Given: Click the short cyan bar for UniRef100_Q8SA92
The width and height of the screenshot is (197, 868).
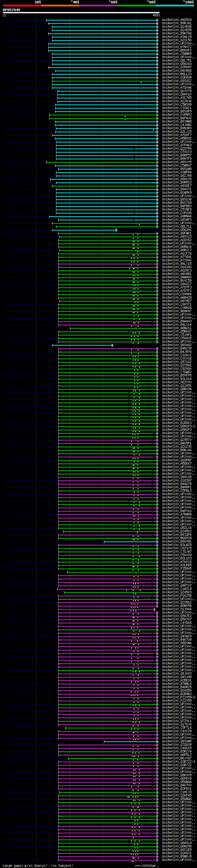Looking at the screenshot, I should 83,345.
